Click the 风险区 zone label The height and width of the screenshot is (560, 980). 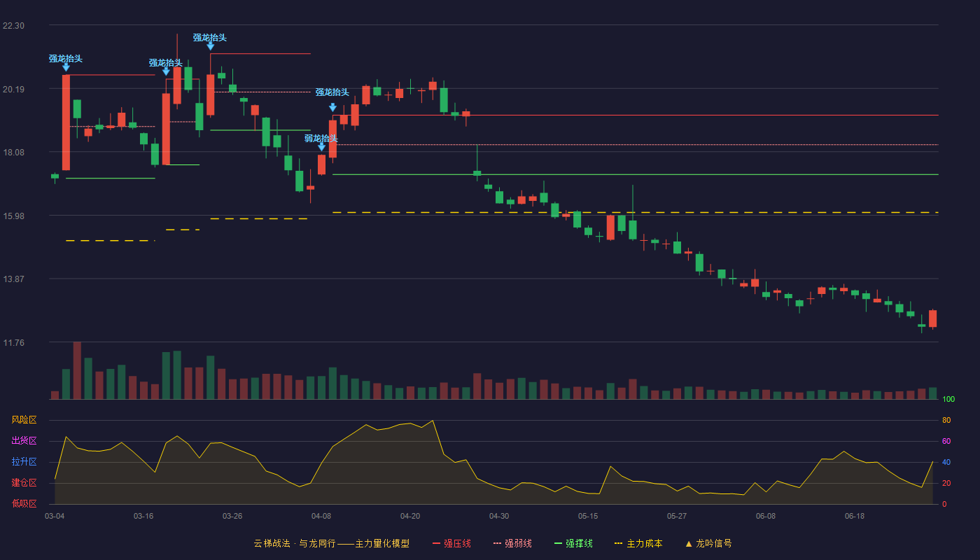pyautogui.click(x=24, y=420)
